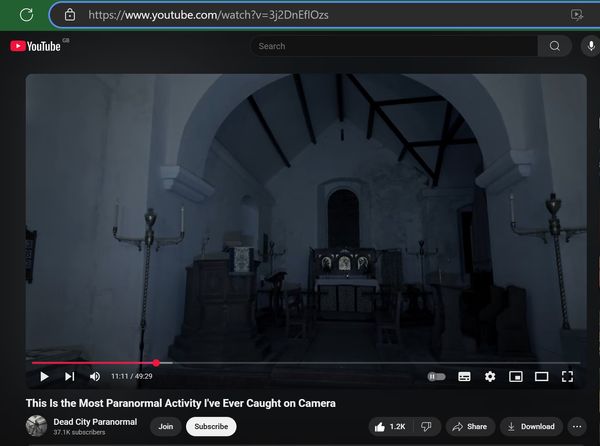Image resolution: width=600 pixels, height=446 pixels.
Task: Enable theater mode view
Action: tap(541, 377)
